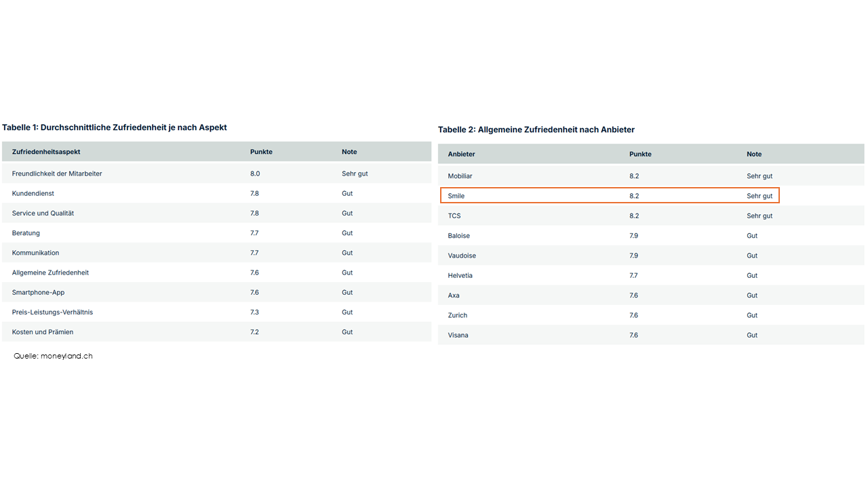Click the Tabelle 2 heading
This screenshot has height=488, width=868.
[536, 129]
